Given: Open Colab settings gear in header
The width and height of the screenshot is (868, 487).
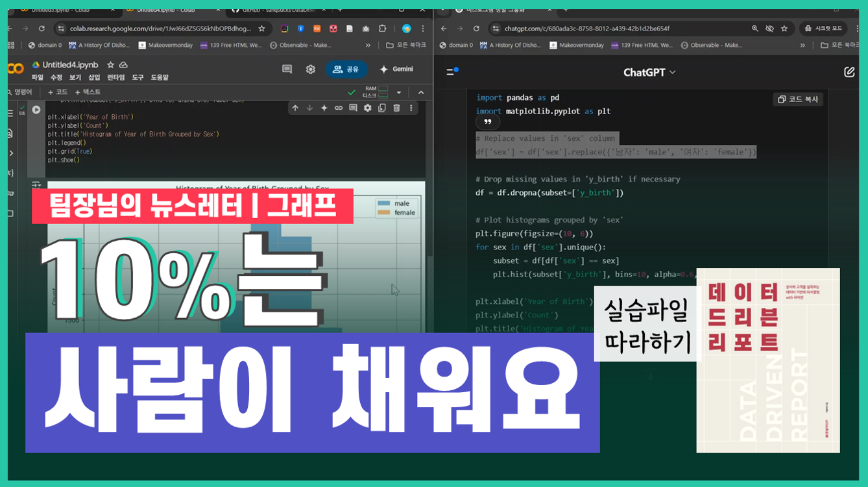Looking at the screenshot, I should 311,69.
